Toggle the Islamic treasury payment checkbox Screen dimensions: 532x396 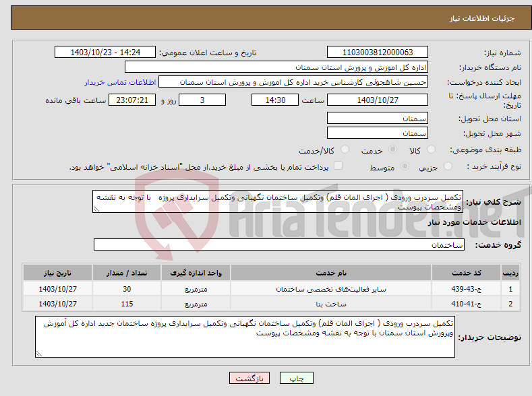point(338,165)
